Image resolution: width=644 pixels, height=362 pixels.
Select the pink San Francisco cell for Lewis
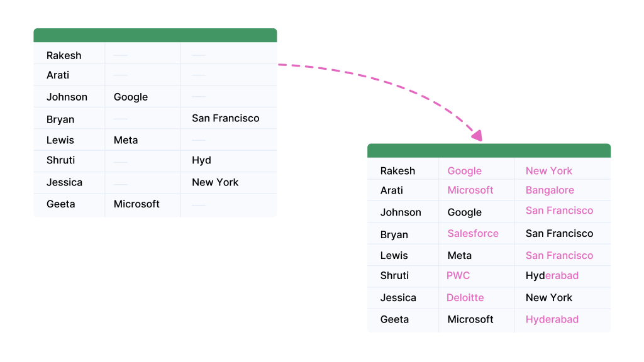pos(563,255)
